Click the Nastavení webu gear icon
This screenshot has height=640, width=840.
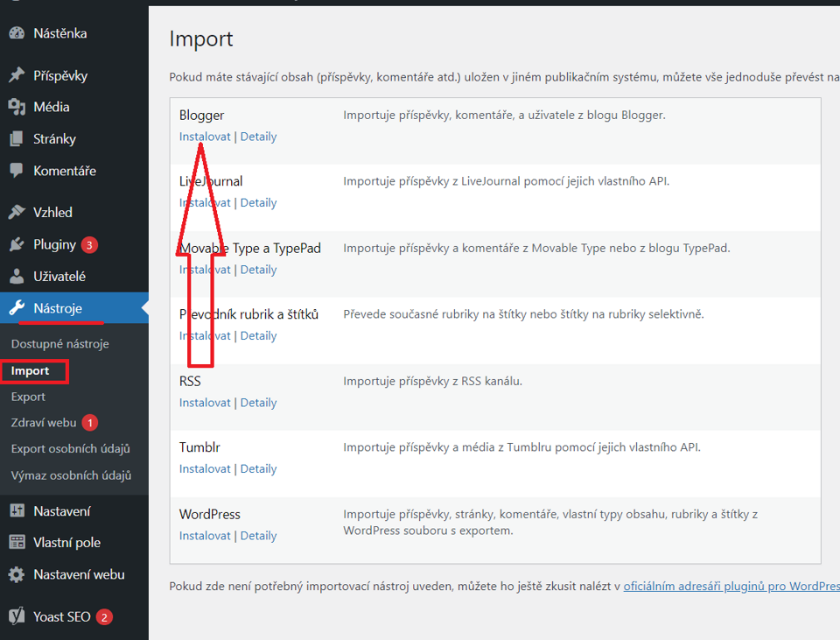(17, 574)
